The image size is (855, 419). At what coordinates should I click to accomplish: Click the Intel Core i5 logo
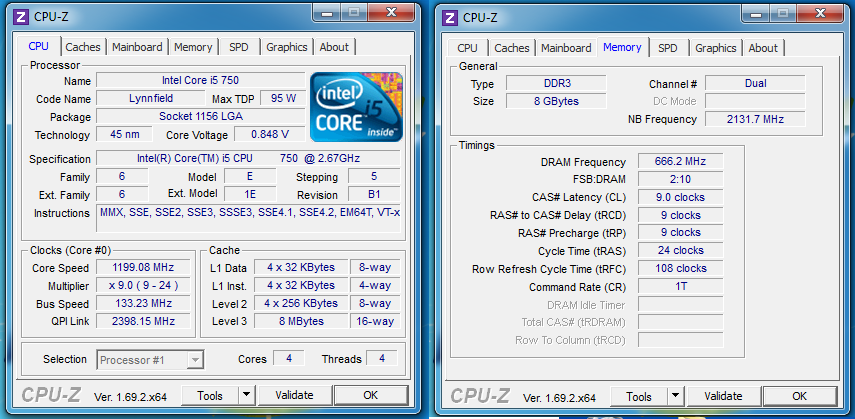pos(356,109)
